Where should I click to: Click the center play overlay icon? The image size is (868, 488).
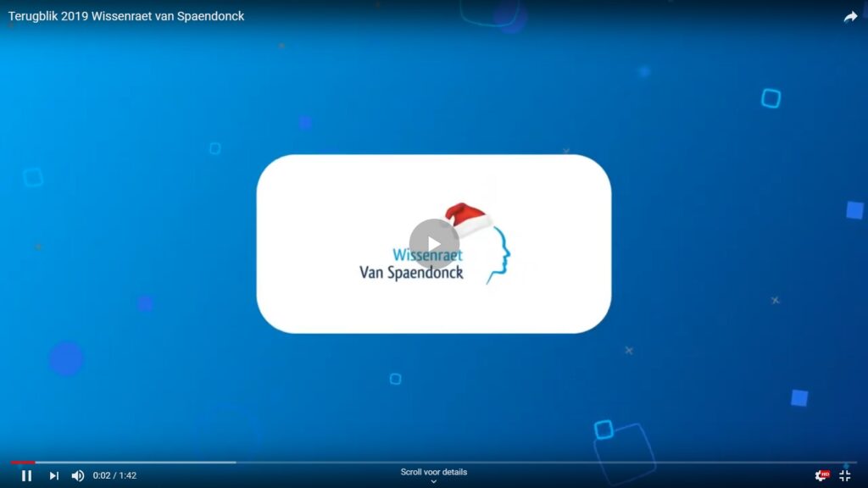pos(434,244)
